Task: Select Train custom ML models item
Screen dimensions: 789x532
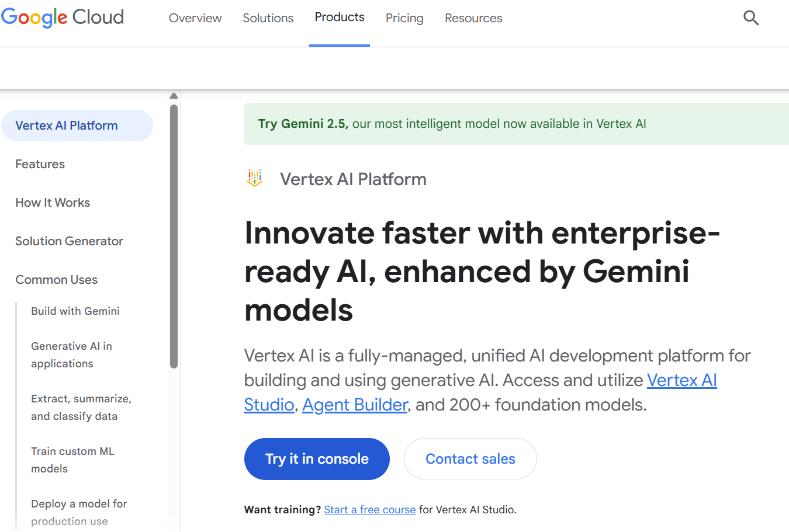Action: click(x=72, y=460)
